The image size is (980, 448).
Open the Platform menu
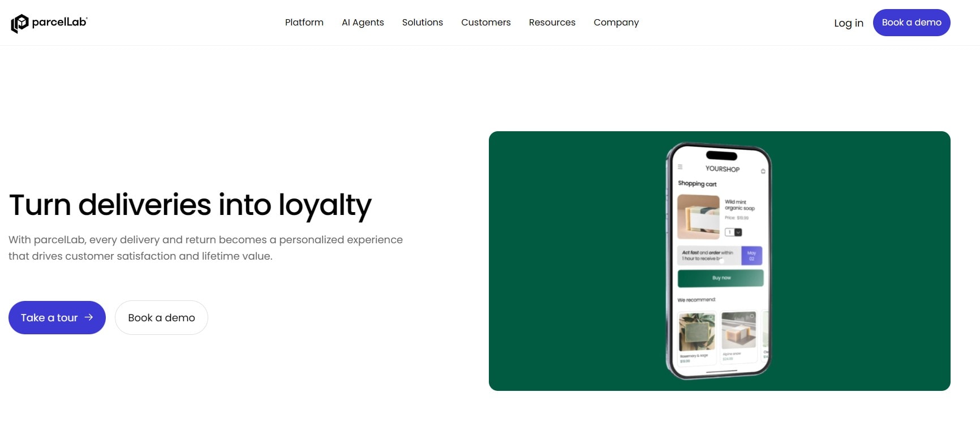click(x=304, y=22)
